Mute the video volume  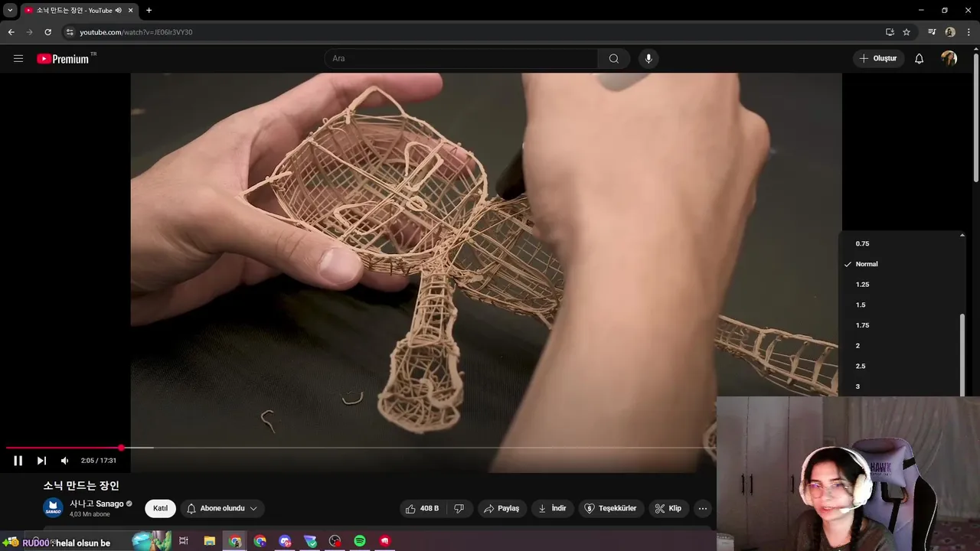[64, 461]
